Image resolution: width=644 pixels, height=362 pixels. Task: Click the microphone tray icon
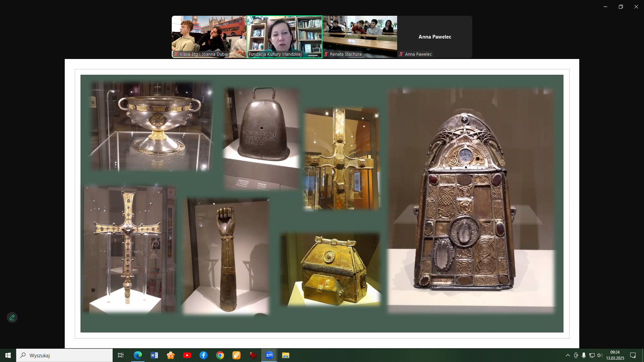pyautogui.click(x=584, y=355)
